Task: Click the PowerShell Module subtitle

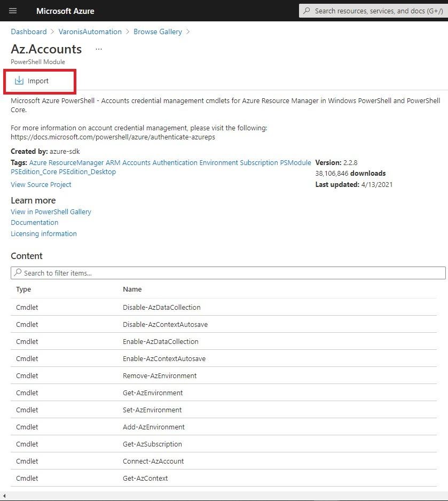Action: 38,61
